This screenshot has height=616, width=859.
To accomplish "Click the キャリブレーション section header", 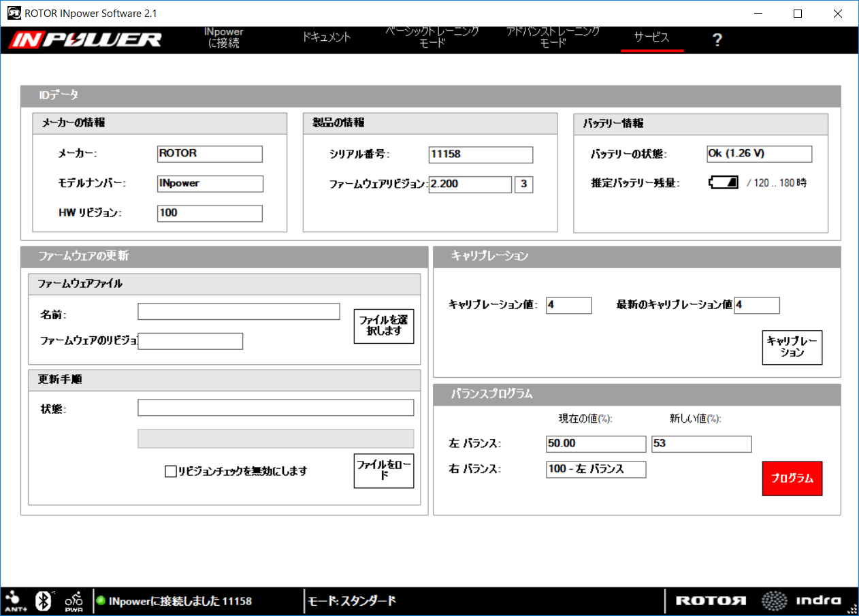I will pyautogui.click(x=637, y=257).
